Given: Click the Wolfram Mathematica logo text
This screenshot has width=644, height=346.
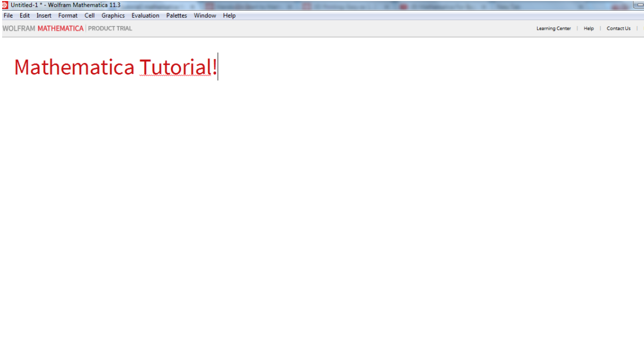Looking at the screenshot, I should tap(43, 28).
